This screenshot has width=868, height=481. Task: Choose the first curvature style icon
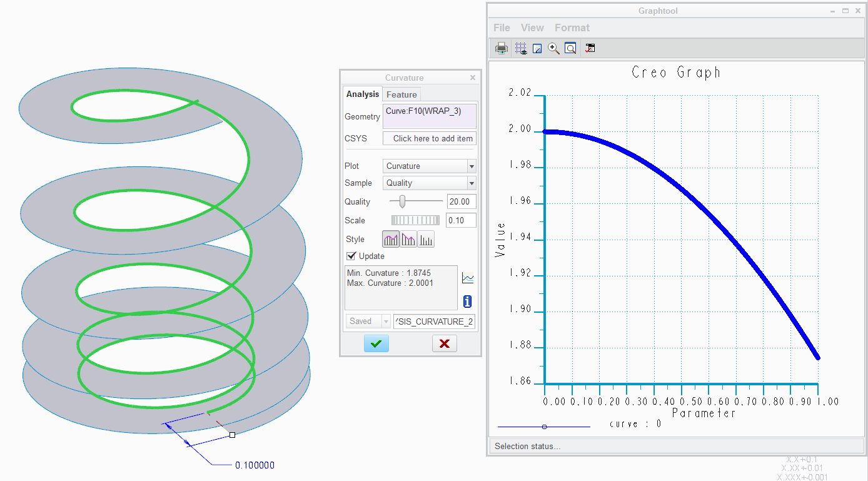[391, 239]
